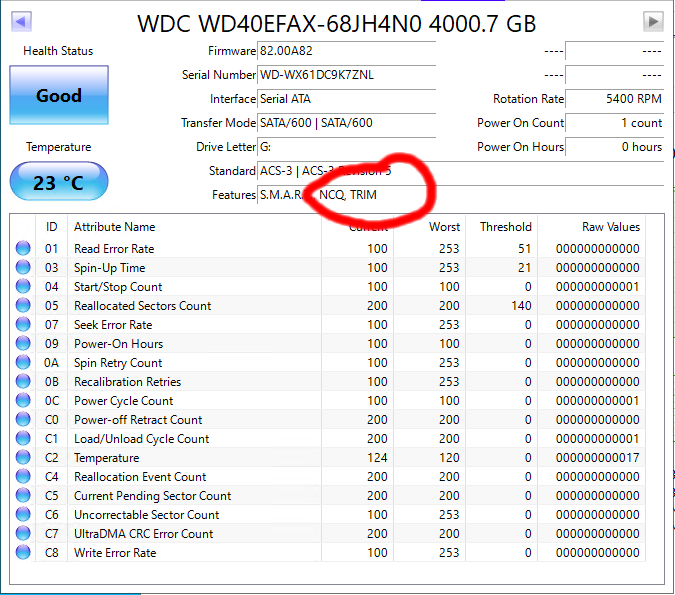Select the Reallocated Sectors Count row name
Viewport: 675px width, 595px height.
142,306
